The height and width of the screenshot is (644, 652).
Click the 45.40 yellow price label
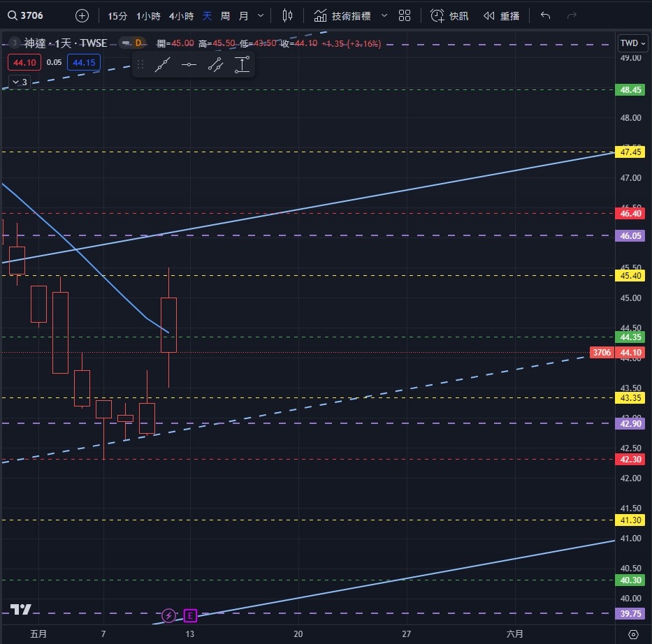630,275
